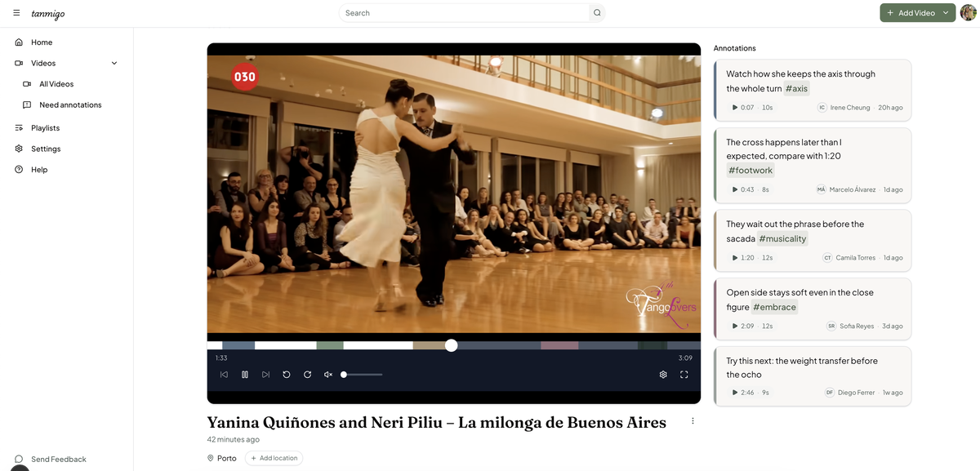
Task: Open Sofia Reyes author avatar
Action: (x=831, y=327)
